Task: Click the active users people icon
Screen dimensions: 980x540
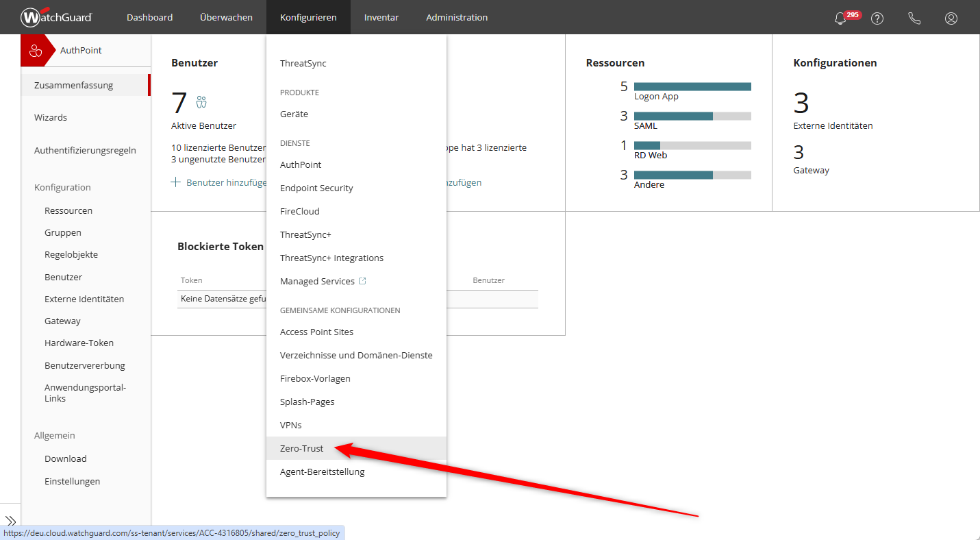Action: [x=201, y=102]
